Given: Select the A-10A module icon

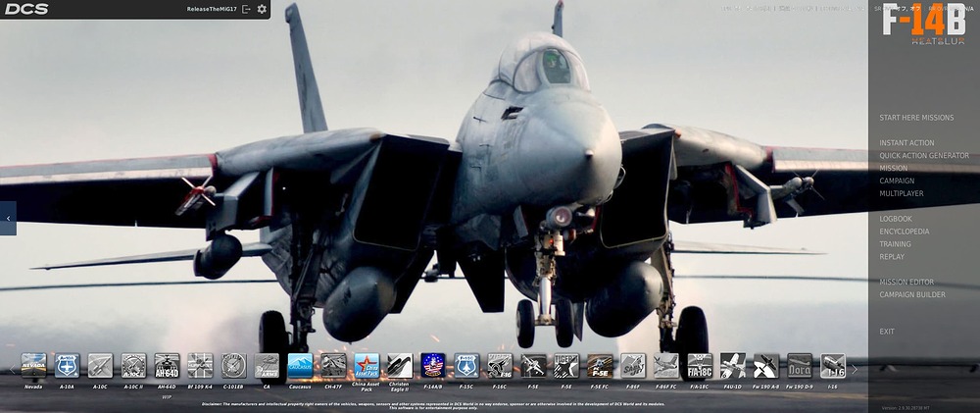Looking at the screenshot, I should [67, 366].
